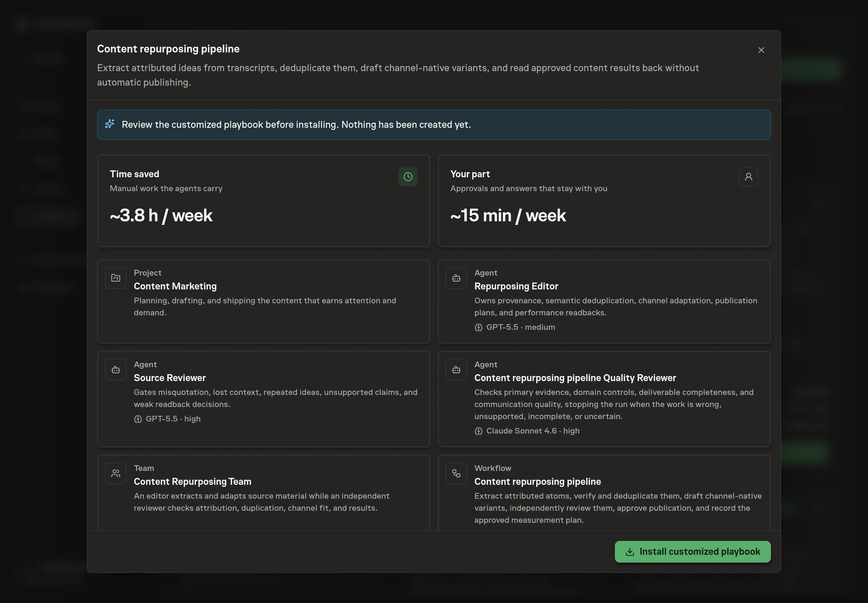The image size is (868, 603).
Task: Click the robot icon beside Repurposing Editor
Action: pos(456,278)
